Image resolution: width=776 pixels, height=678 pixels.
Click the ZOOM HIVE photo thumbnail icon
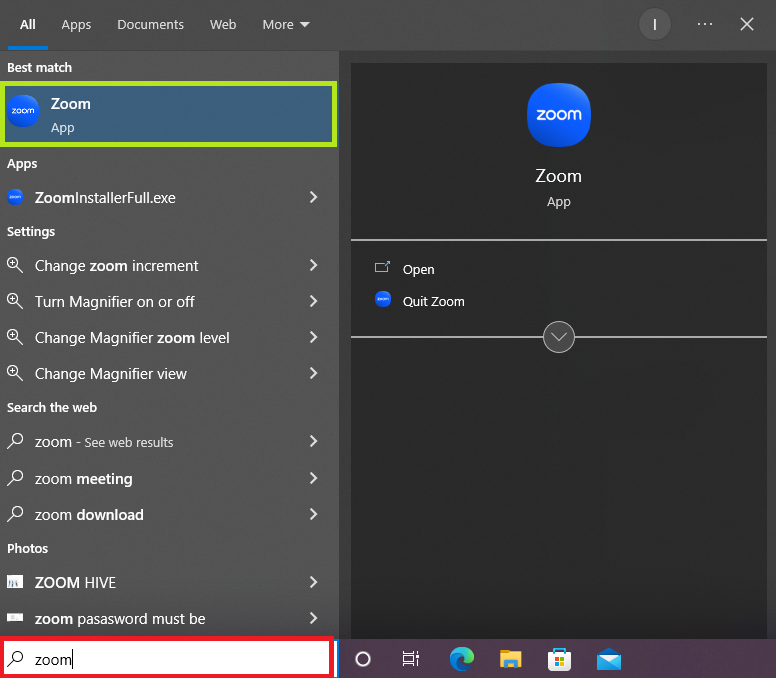click(x=15, y=581)
